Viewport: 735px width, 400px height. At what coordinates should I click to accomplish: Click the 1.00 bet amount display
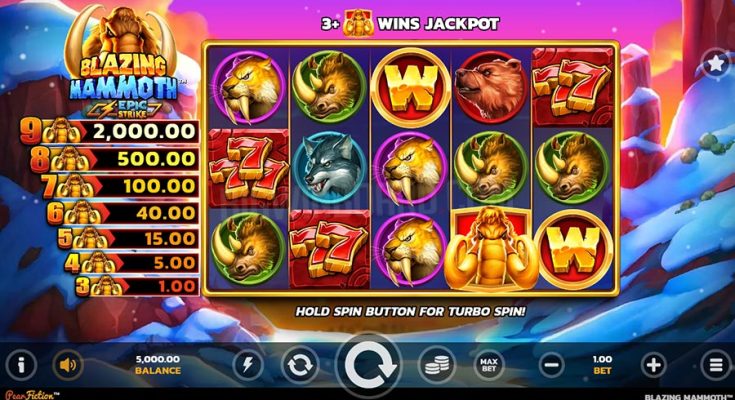602,364
